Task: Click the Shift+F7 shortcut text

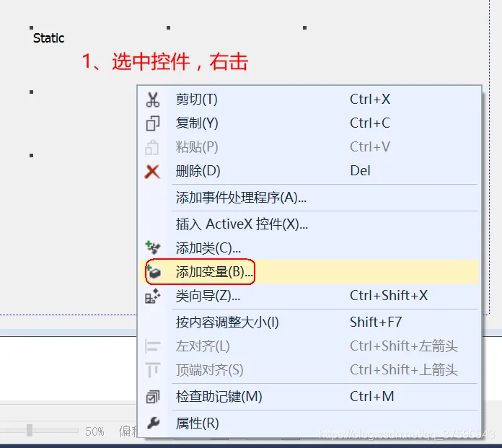Action: pyautogui.click(x=376, y=322)
